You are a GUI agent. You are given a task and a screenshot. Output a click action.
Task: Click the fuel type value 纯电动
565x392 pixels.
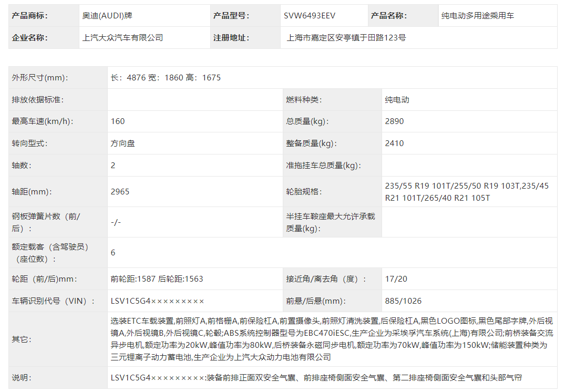(x=397, y=100)
